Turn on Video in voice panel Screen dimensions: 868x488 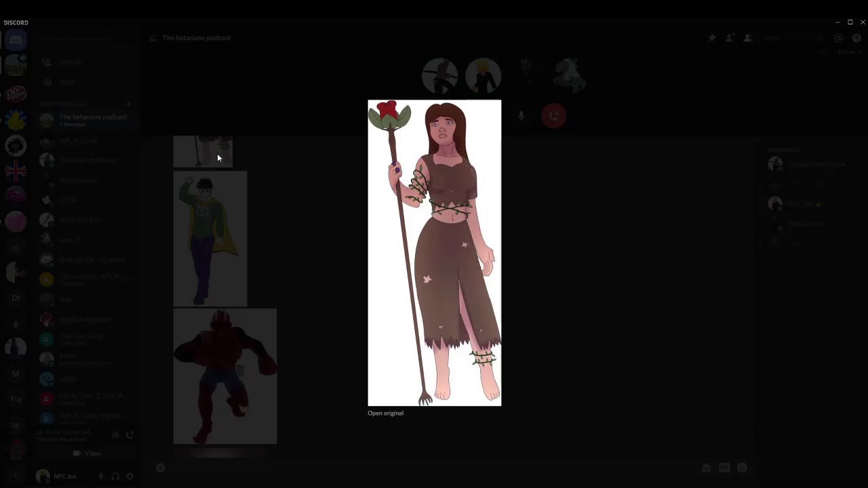point(87,453)
